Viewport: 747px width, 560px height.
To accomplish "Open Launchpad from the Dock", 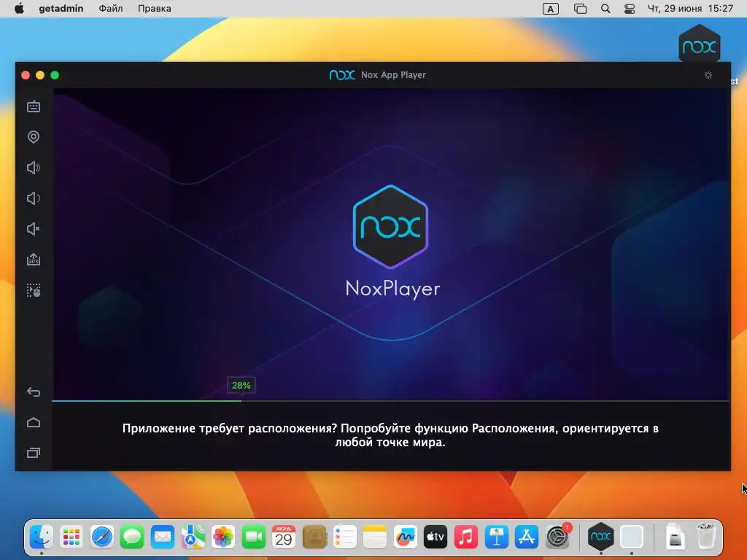I will click(71, 537).
